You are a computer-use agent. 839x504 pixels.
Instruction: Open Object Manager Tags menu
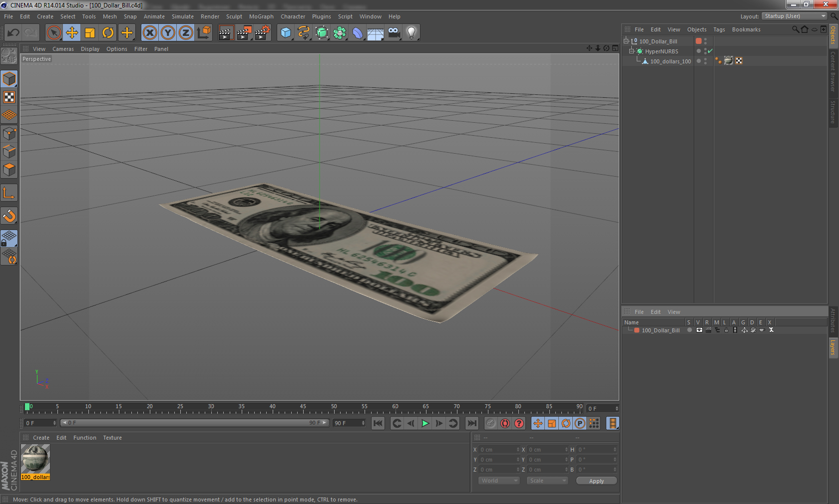click(719, 29)
